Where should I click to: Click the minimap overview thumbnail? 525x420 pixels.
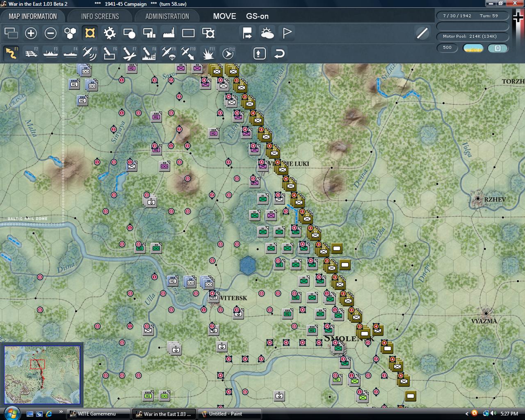42,375
